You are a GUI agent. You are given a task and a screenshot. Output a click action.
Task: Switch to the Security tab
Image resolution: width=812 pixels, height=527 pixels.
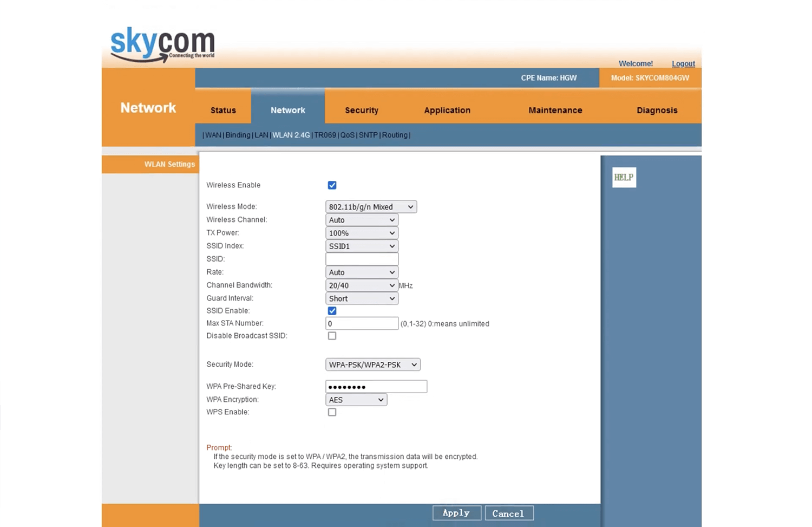click(361, 110)
